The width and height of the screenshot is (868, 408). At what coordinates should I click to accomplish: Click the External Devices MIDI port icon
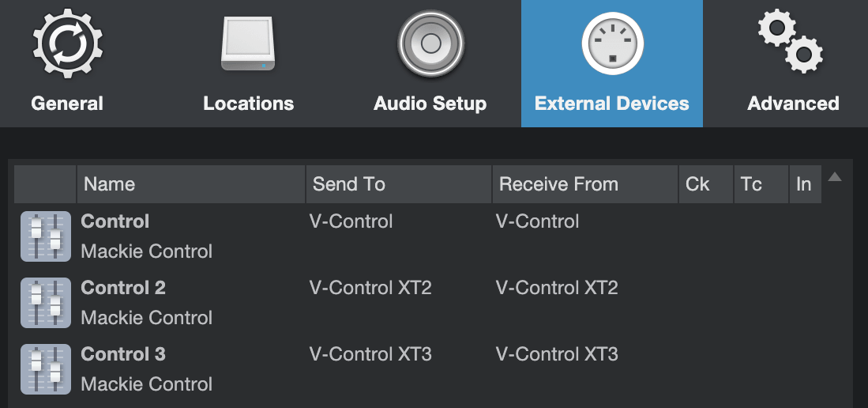click(612, 43)
